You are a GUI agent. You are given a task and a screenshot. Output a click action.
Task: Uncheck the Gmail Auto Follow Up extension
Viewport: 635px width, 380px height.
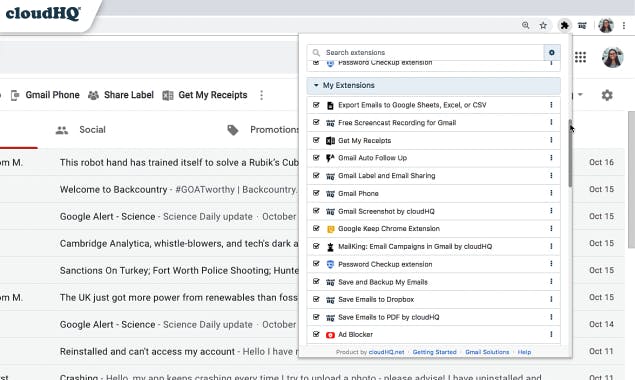pos(316,158)
